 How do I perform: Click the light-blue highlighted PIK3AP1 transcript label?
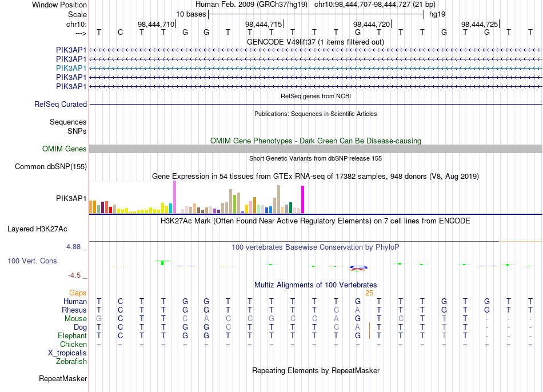click(x=71, y=68)
